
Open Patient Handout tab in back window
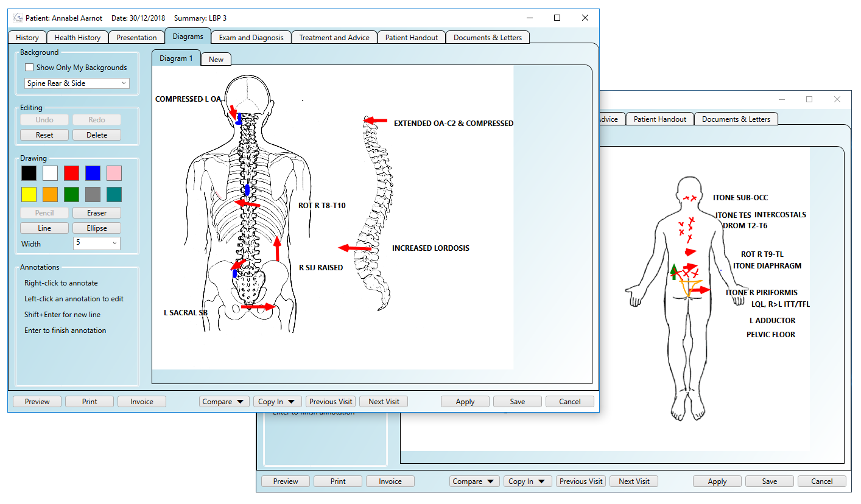click(660, 119)
